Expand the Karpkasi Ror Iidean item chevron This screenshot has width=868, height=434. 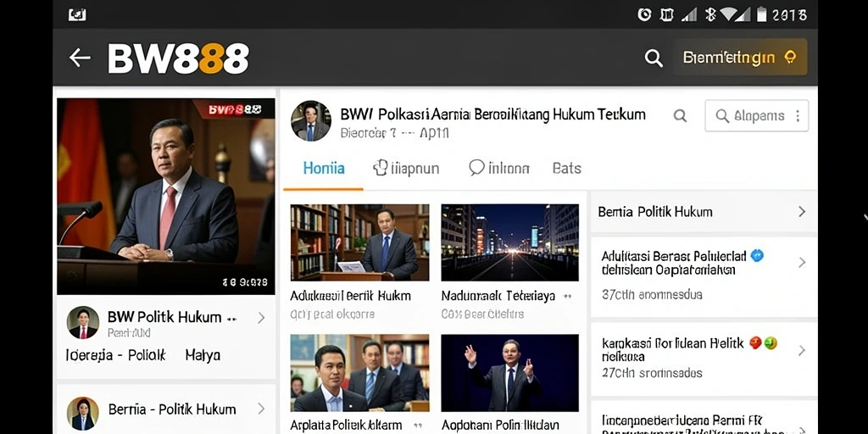pos(802,350)
